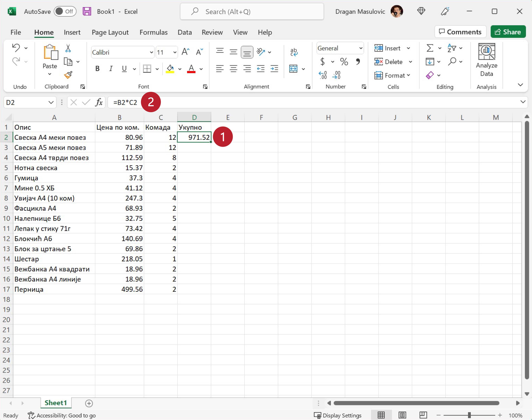532x420 pixels.
Task: Click the Format Painter brush icon
Action: [x=68, y=75]
